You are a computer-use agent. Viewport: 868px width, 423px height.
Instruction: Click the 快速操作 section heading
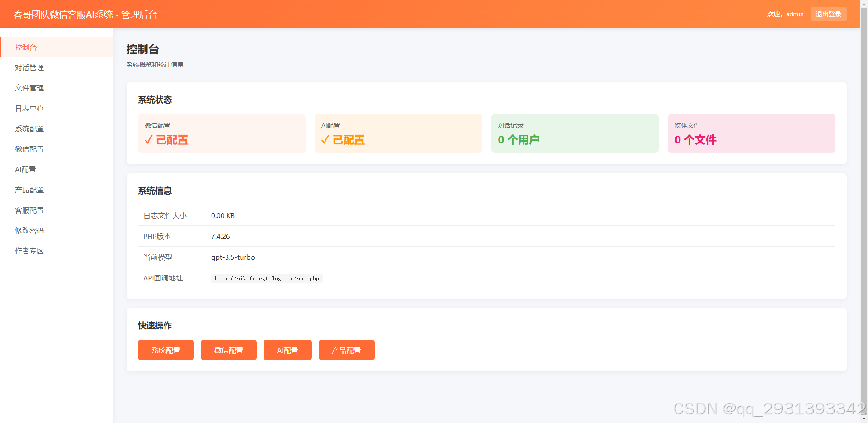pyautogui.click(x=155, y=325)
